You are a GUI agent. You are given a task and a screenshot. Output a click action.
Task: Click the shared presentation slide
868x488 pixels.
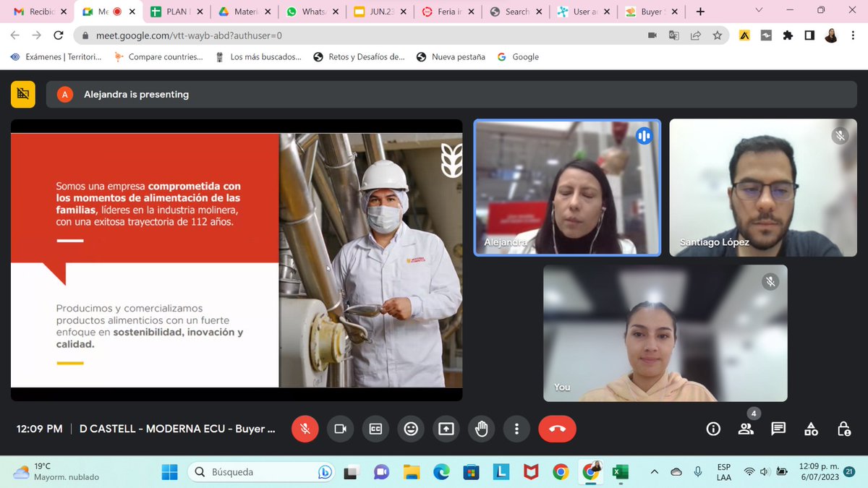[237, 260]
